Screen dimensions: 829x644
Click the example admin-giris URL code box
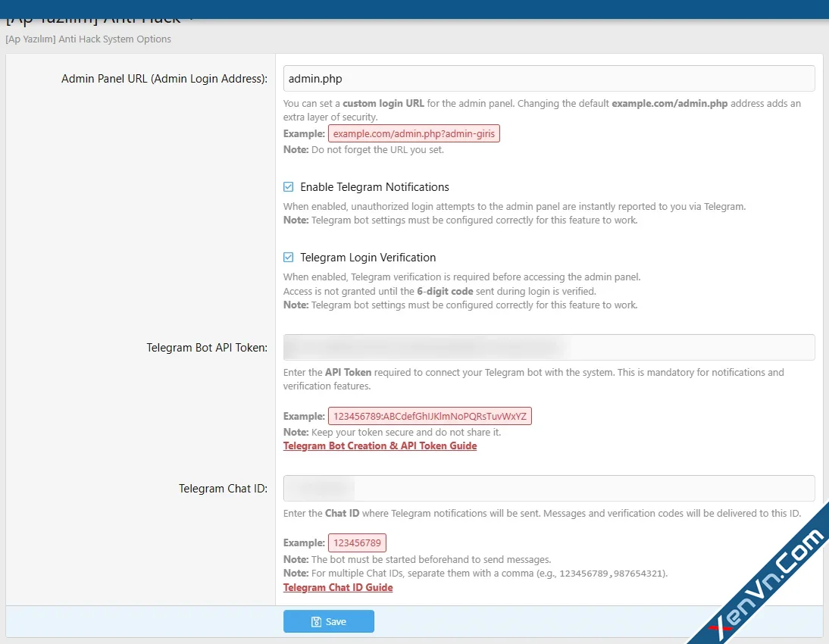414,133
